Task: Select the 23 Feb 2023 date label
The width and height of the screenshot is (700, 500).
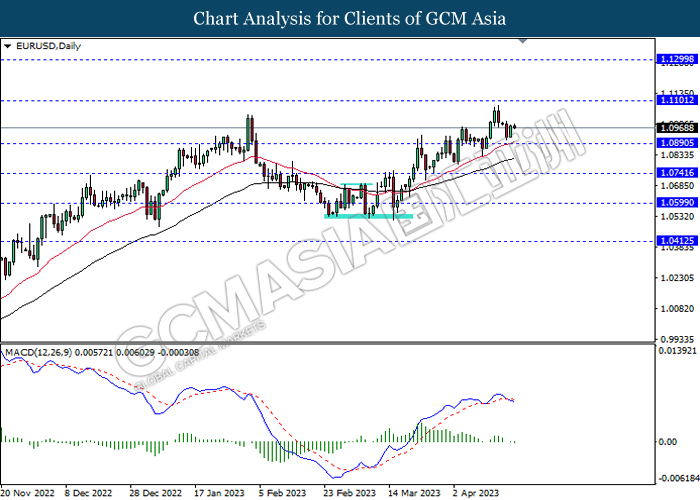Action: tap(350, 493)
